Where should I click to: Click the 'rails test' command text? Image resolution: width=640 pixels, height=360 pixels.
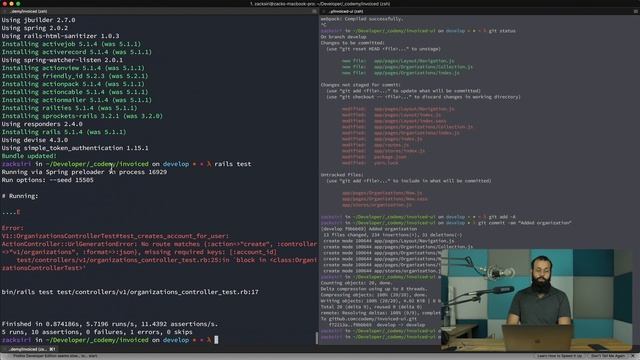tap(233, 164)
